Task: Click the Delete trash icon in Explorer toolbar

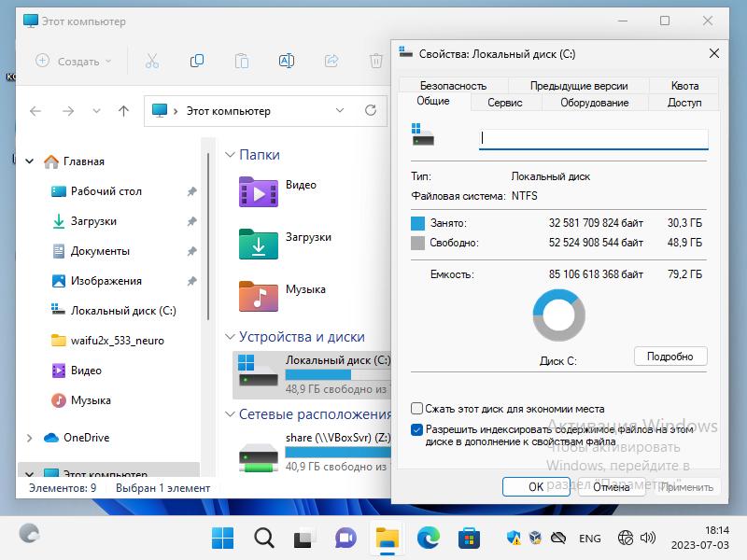Action: (x=376, y=61)
